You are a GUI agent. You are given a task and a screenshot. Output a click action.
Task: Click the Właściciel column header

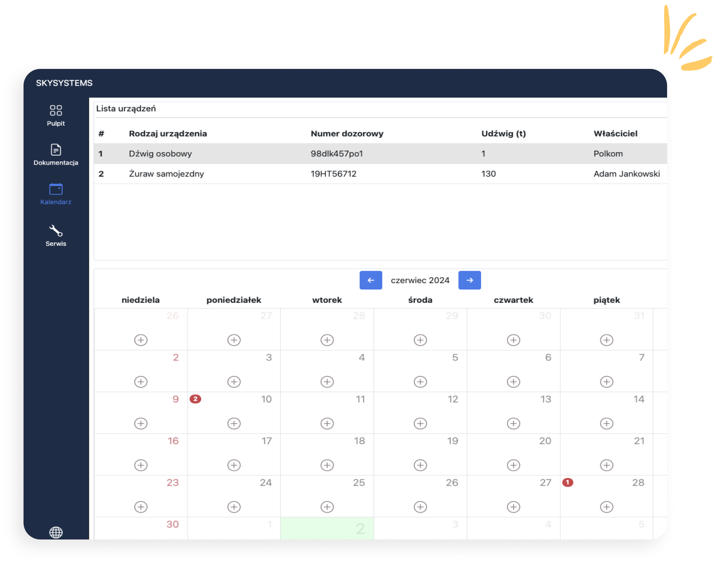[x=615, y=134]
